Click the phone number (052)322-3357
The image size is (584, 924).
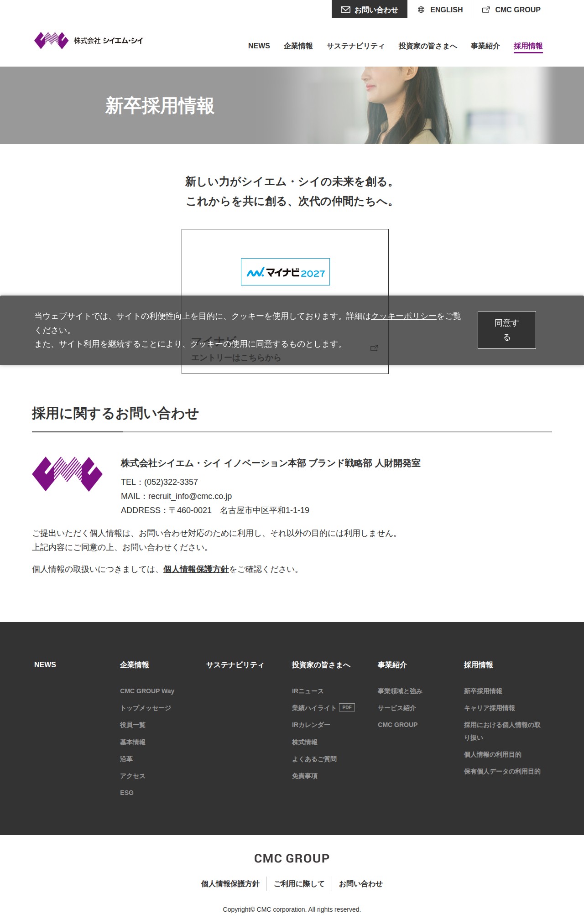pyautogui.click(x=171, y=482)
